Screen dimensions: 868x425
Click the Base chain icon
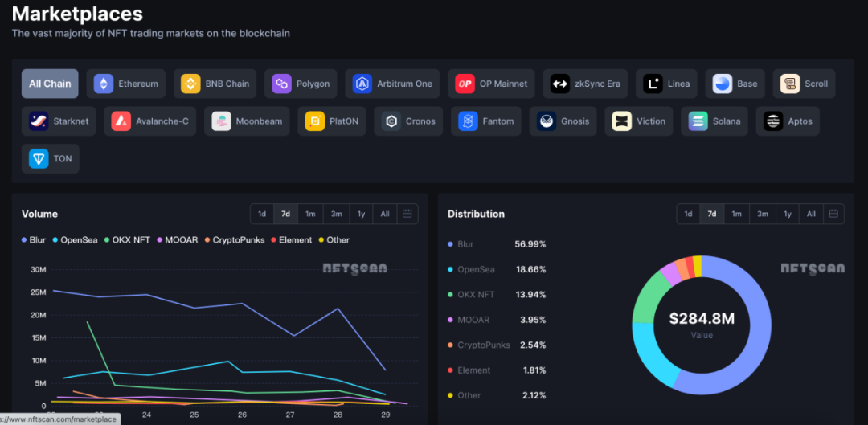(723, 84)
